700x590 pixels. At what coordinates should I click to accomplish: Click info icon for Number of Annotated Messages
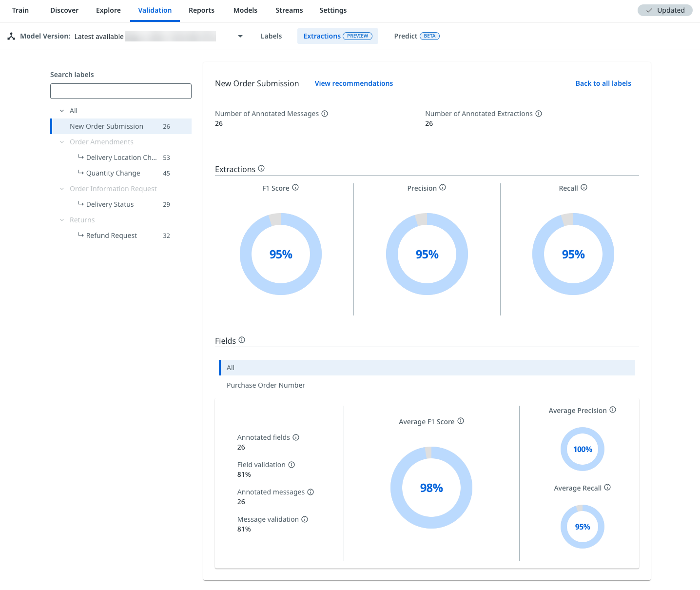coord(325,114)
